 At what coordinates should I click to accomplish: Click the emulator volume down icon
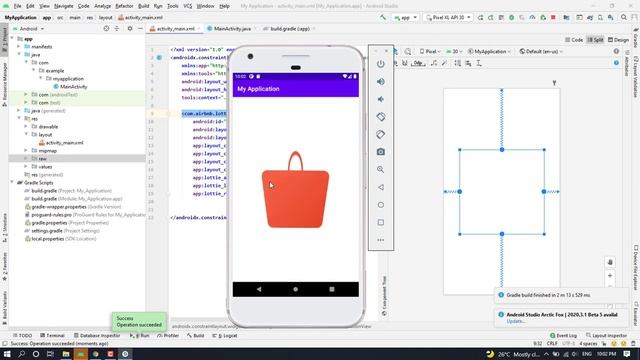tap(380, 99)
